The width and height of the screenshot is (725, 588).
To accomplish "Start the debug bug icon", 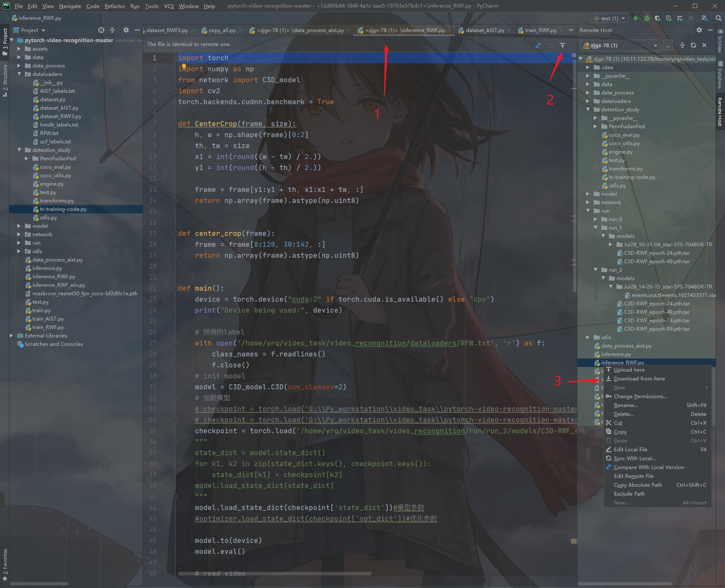I will (647, 18).
